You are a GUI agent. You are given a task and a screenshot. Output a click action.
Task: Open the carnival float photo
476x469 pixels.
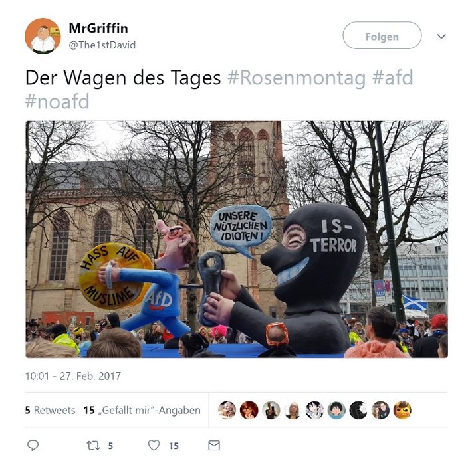click(237, 239)
